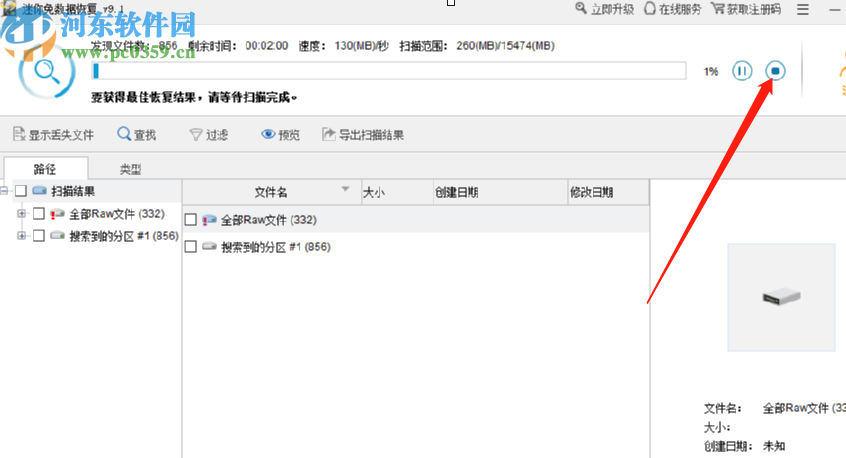Click 查找 search toolbar button
The height and width of the screenshot is (458, 846).
pos(137,134)
